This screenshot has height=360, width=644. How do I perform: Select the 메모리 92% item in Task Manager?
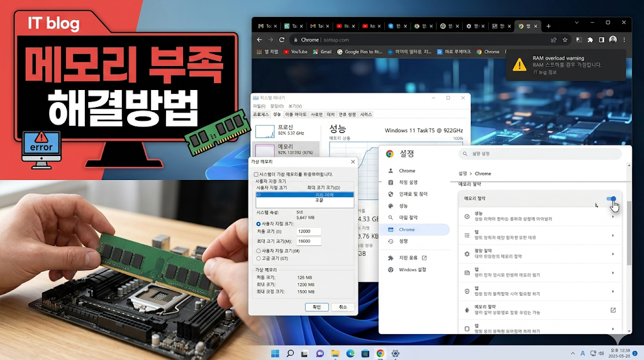click(x=286, y=150)
